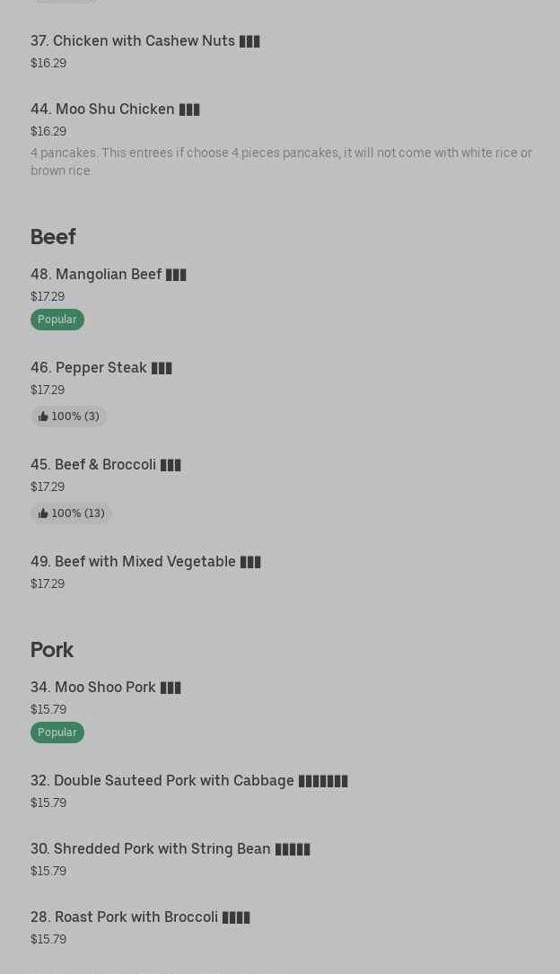The width and height of the screenshot is (560, 974).
Task: Click the Moo Shu Chicken pancakes description
Action: (x=281, y=162)
